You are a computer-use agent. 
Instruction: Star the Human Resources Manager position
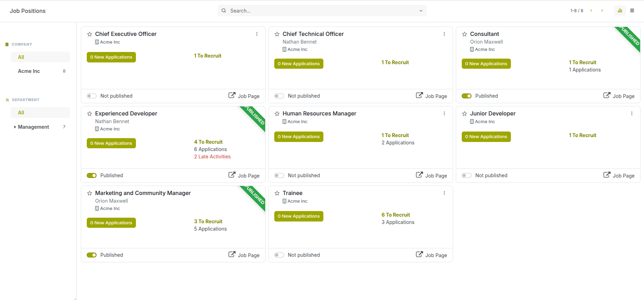[277, 114]
